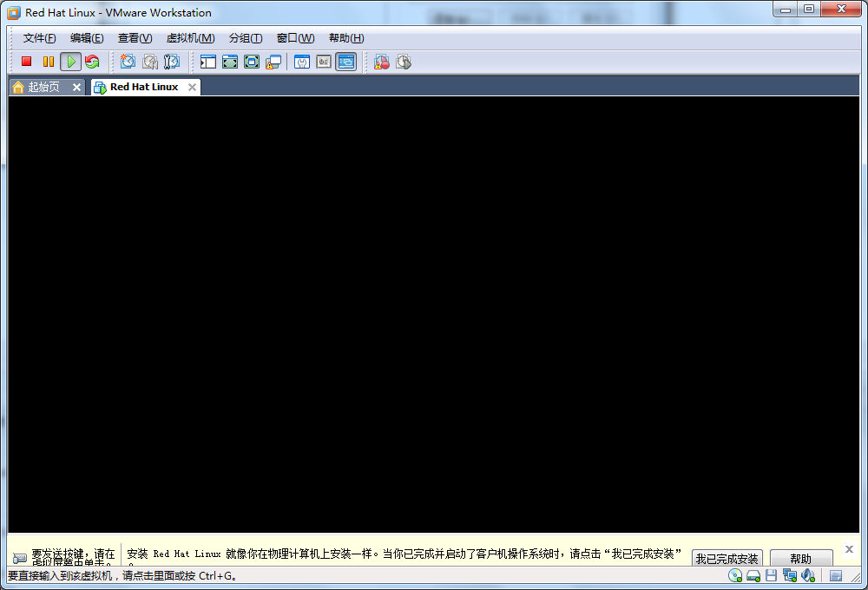Close the Red Hat Linux tab
868x590 pixels.
click(x=192, y=87)
